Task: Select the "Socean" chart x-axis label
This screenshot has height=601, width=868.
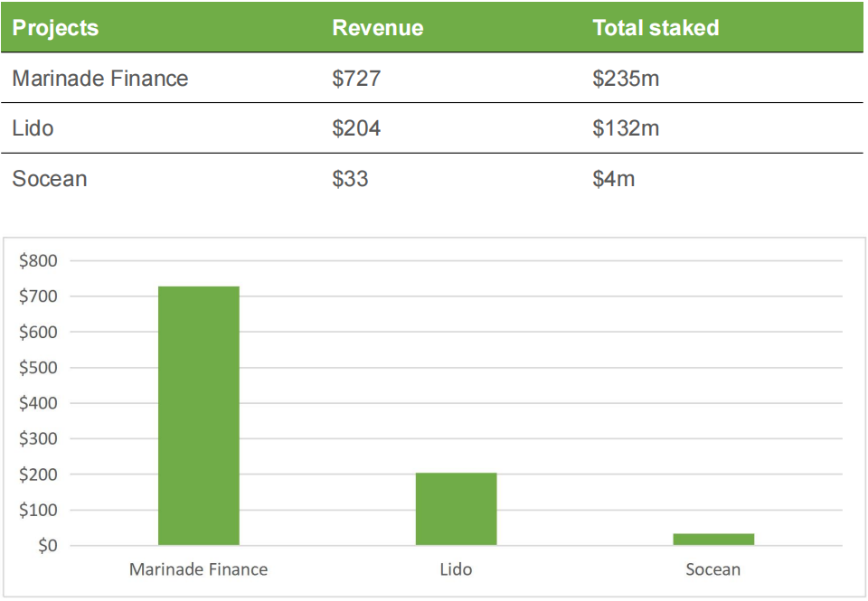Action: tap(713, 569)
